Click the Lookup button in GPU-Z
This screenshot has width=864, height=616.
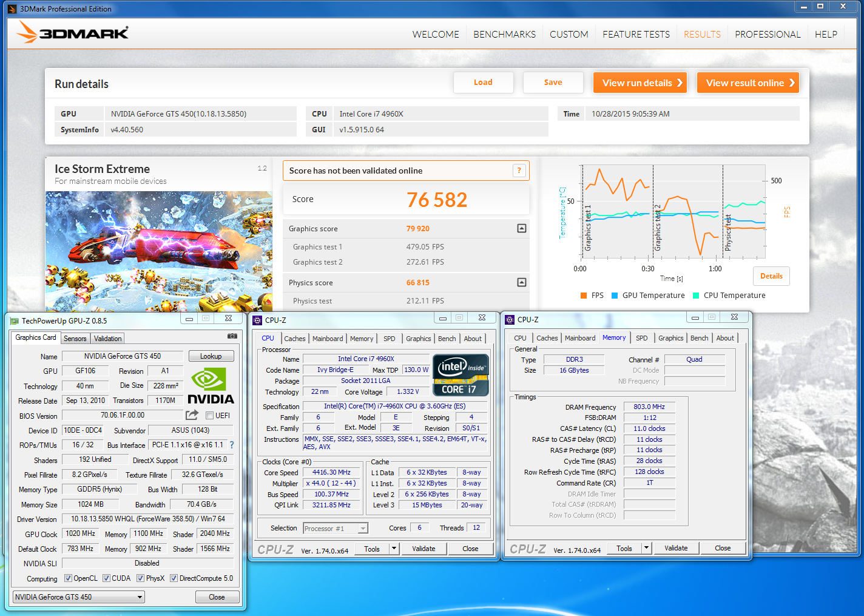tap(211, 356)
